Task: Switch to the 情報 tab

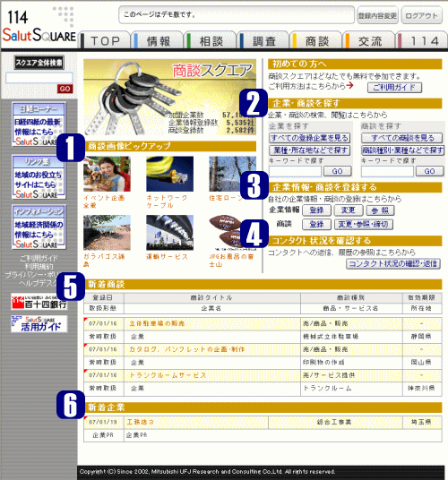Action: tap(158, 40)
